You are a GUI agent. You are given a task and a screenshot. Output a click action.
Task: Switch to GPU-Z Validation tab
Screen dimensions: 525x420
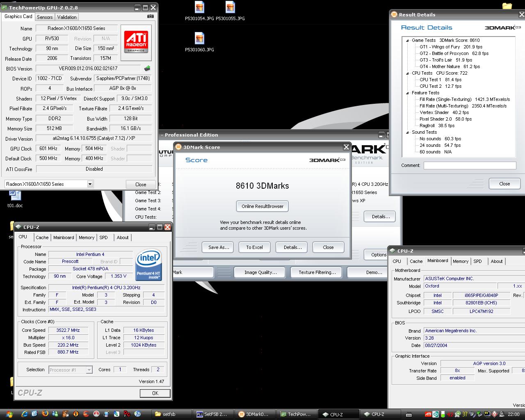(67, 17)
